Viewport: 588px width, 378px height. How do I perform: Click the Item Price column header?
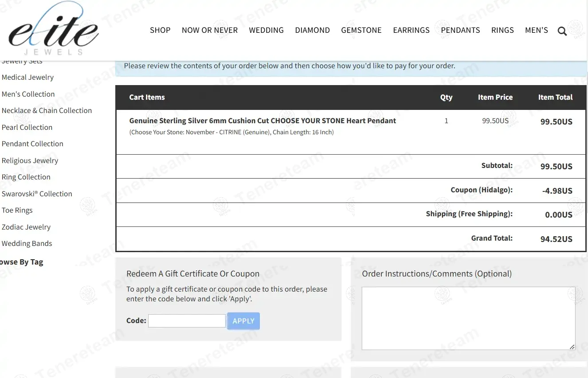click(x=495, y=97)
